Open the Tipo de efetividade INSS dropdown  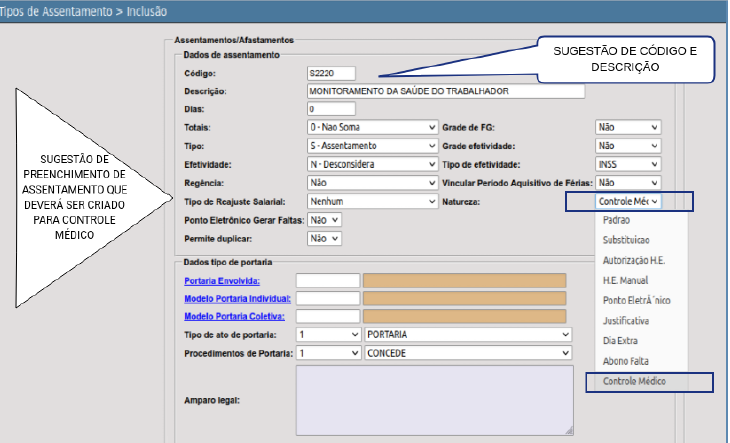tap(628, 164)
